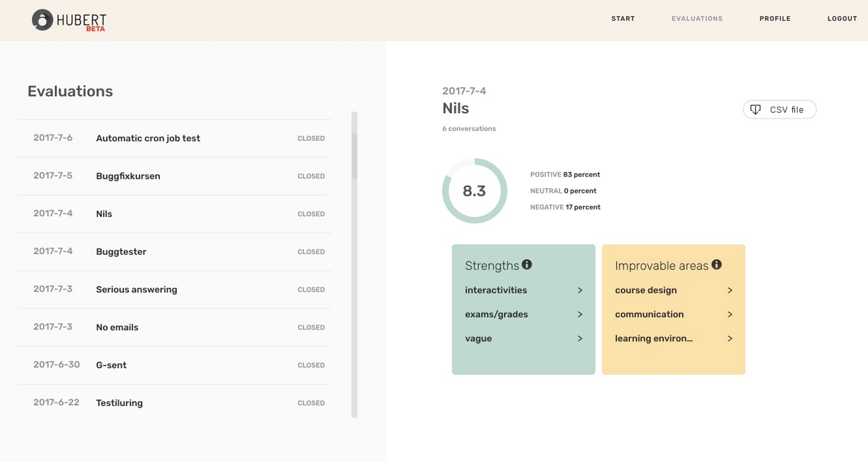
Task: Click the 8.3 score ring
Action: [x=475, y=191]
